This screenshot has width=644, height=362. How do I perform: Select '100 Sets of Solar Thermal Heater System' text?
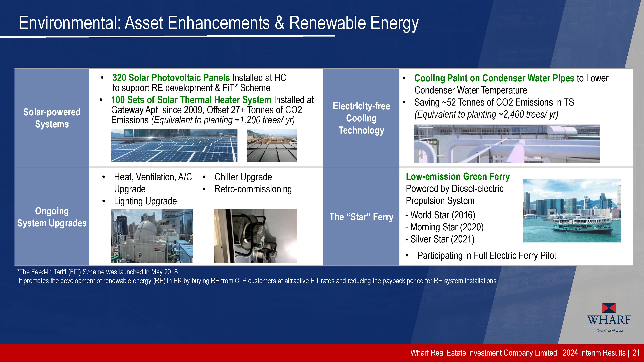[x=191, y=100]
